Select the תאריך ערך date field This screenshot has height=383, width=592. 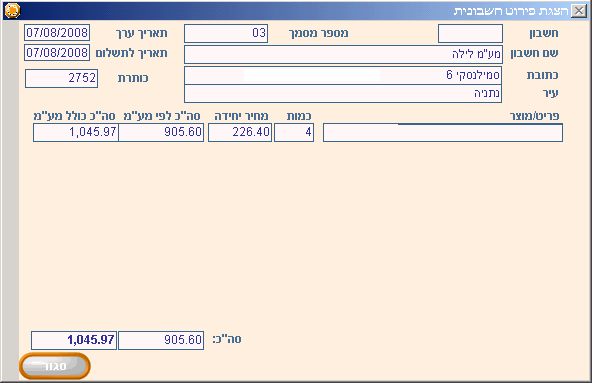(57, 32)
